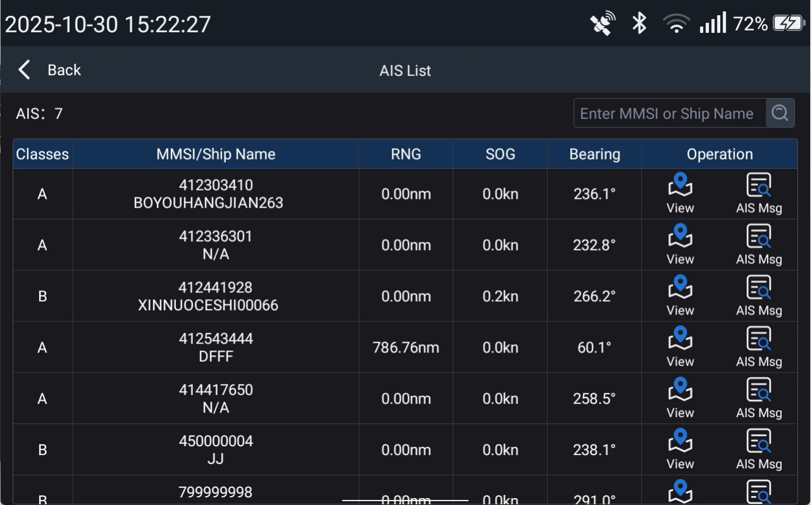
Task: View ship 412336301 on map
Action: pos(680,245)
